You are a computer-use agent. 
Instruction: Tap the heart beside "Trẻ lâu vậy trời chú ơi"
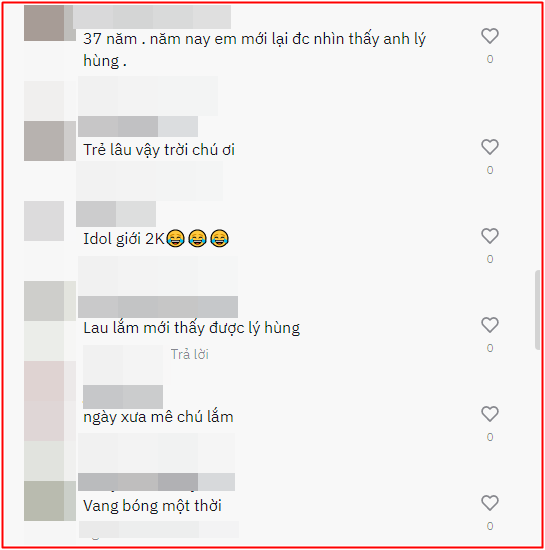(x=490, y=147)
